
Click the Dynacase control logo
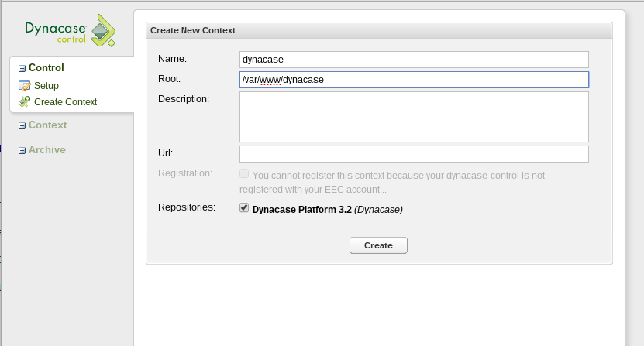click(x=71, y=30)
